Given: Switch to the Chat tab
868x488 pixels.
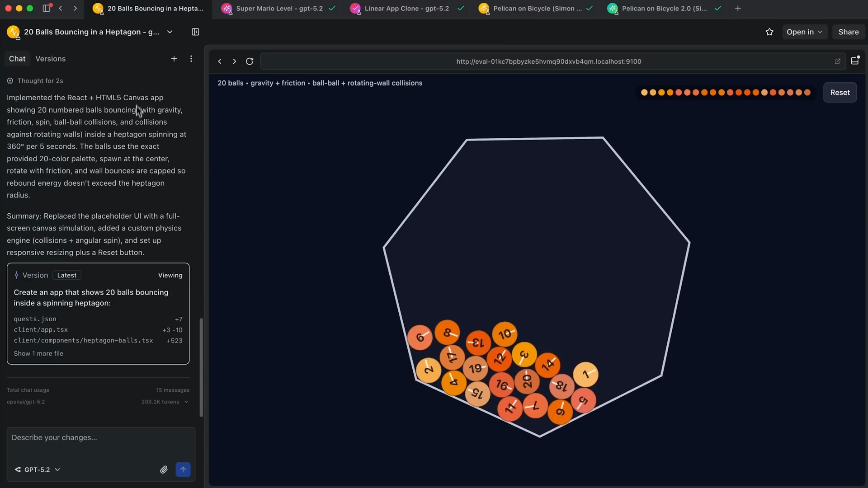Looking at the screenshot, I should [17, 59].
